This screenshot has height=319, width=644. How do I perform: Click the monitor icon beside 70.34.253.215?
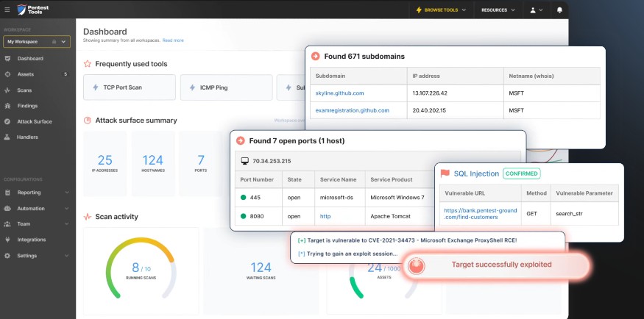(x=245, y=161)
